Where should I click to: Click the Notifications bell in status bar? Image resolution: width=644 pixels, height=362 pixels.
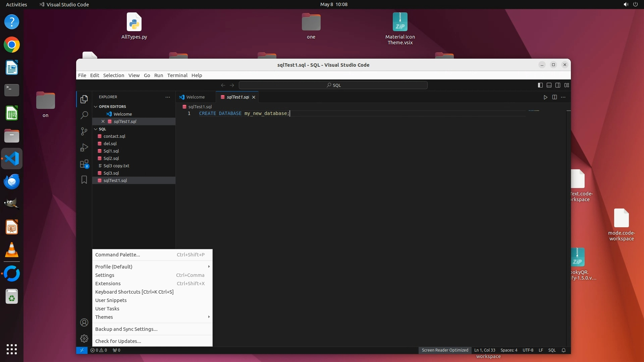(x=563, y=350)
